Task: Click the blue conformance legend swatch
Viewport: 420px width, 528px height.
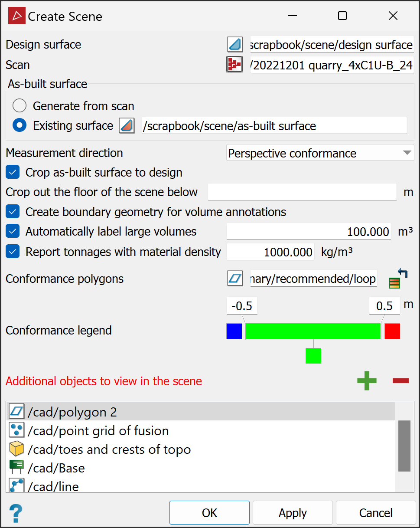Action: point(234,331)
